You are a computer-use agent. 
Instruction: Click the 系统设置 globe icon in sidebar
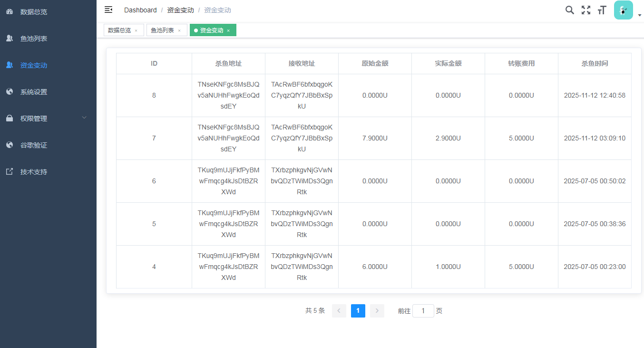[10, 92]
